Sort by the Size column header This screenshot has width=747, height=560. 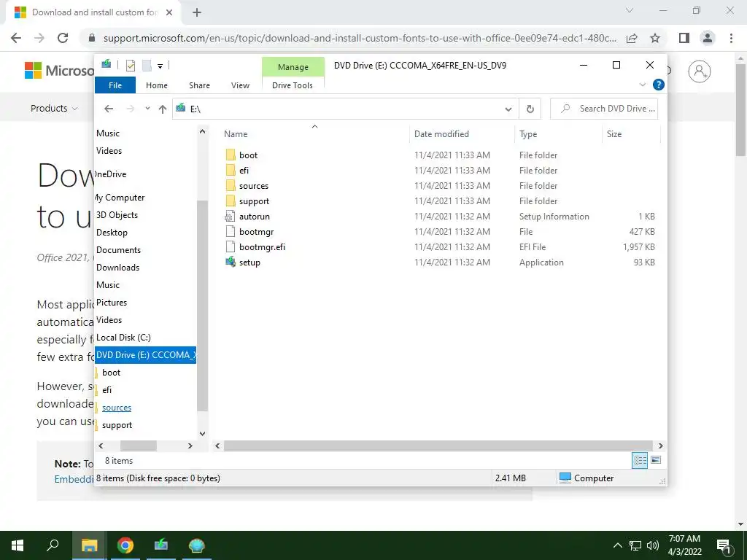coord(631,134)
